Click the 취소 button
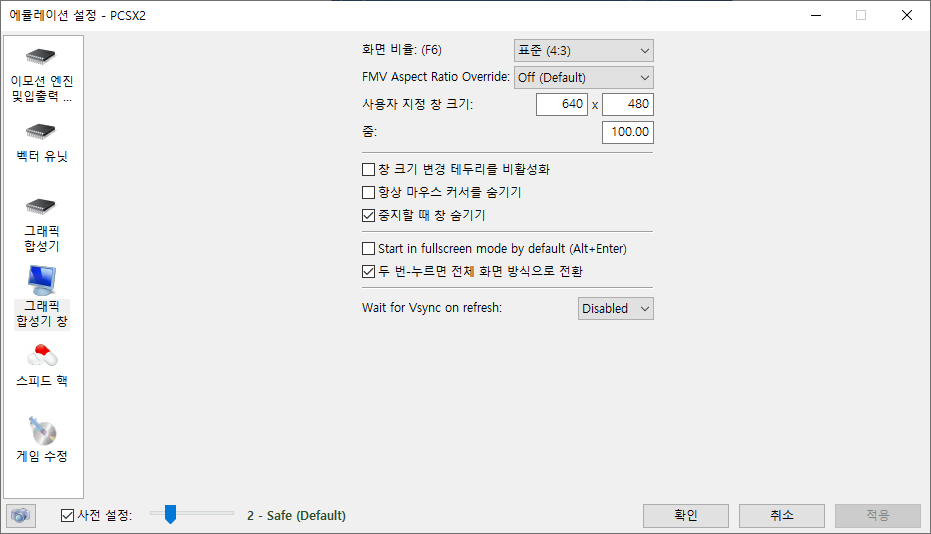The width and height of the screenshot is (931, 534). [781, 516]
